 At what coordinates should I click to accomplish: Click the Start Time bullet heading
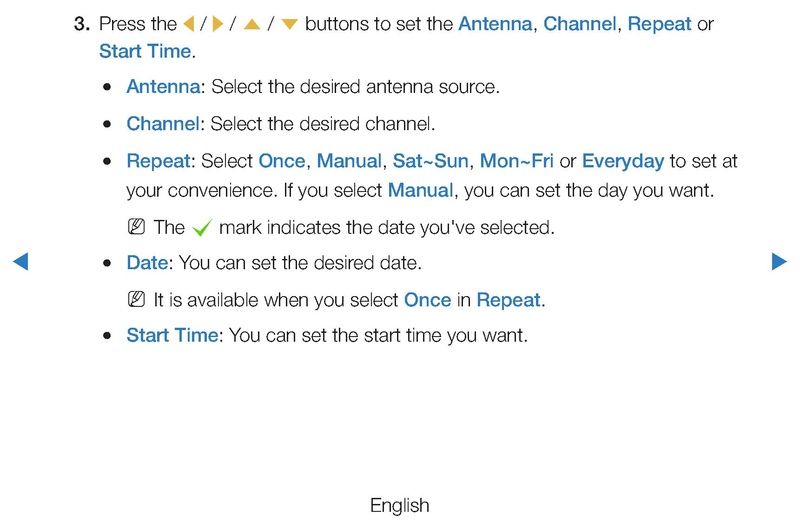[x=172, y=335]
